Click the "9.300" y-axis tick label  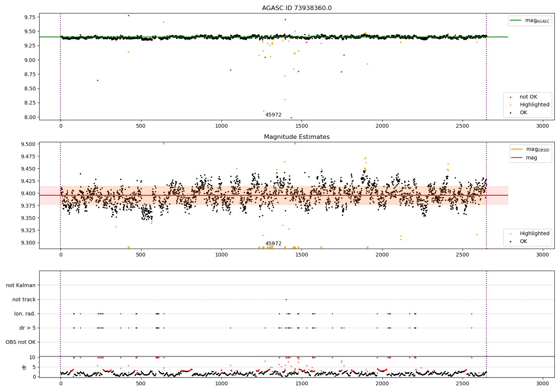point(28,243)
